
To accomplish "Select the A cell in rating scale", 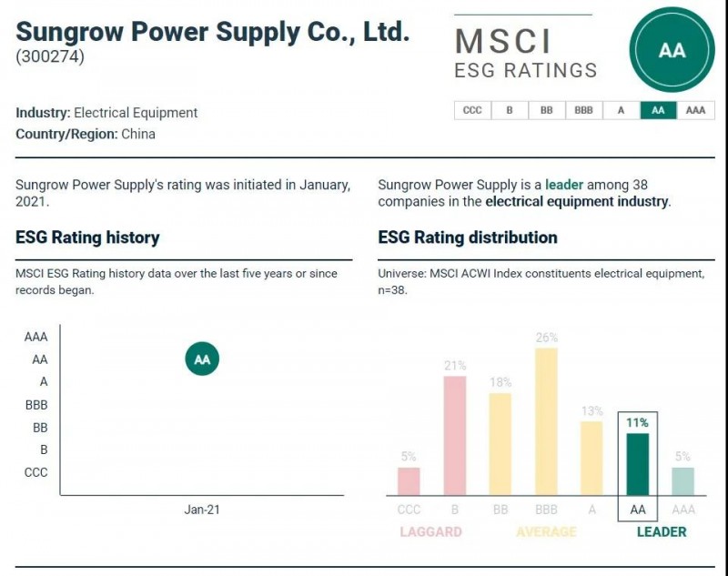I will tap(622, 110).
